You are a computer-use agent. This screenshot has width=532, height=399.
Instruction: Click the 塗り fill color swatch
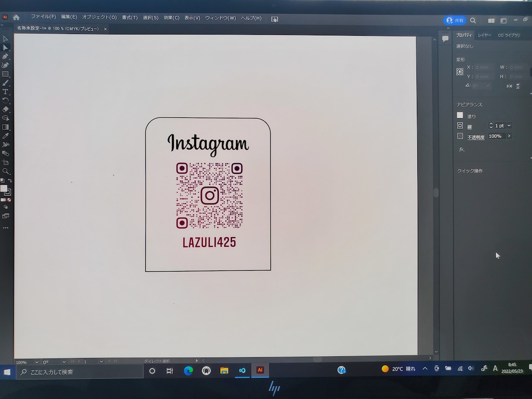click(x=460, y=115)
